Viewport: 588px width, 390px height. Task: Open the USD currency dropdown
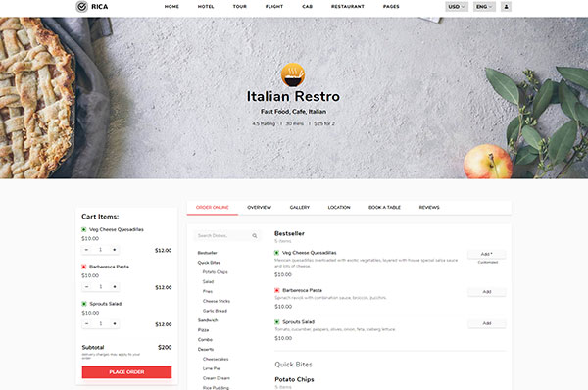pos(457,7)
